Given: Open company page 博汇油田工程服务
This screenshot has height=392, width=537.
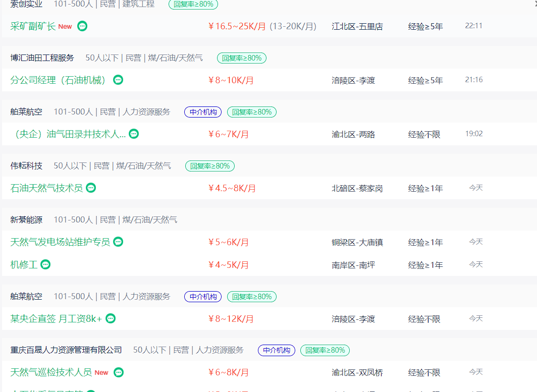Looking at the screenshot, I should pos(42,58).
